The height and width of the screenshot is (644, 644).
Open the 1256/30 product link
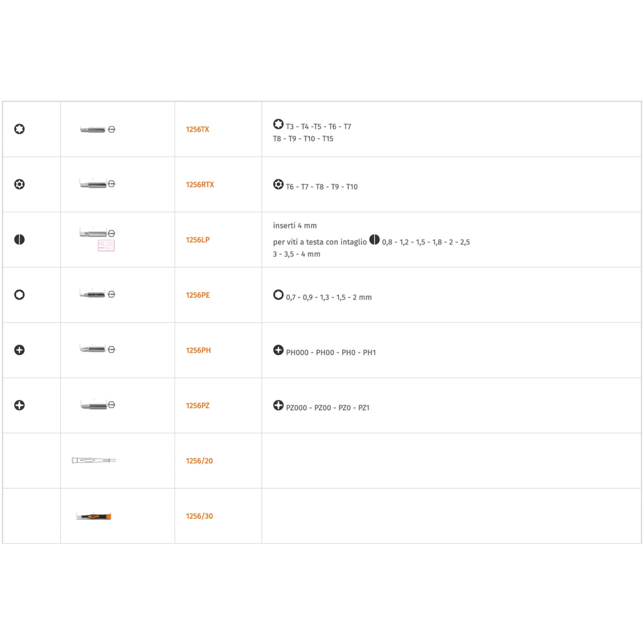(199, 516)
